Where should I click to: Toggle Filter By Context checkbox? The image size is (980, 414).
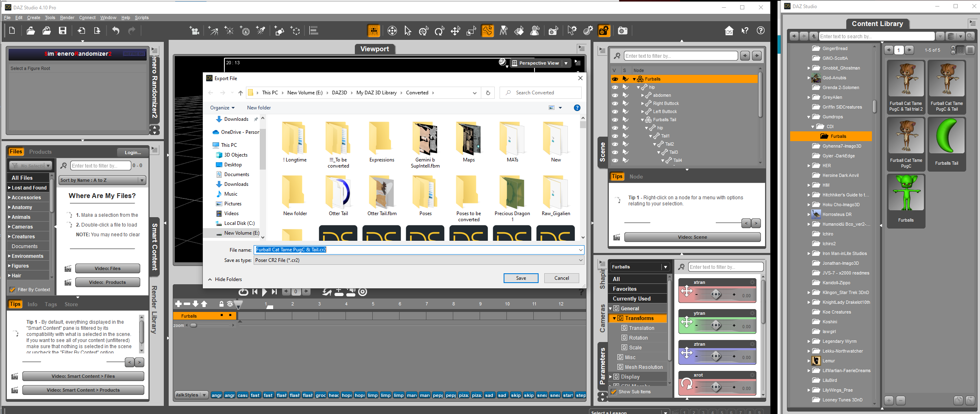(x=13, y=290)
